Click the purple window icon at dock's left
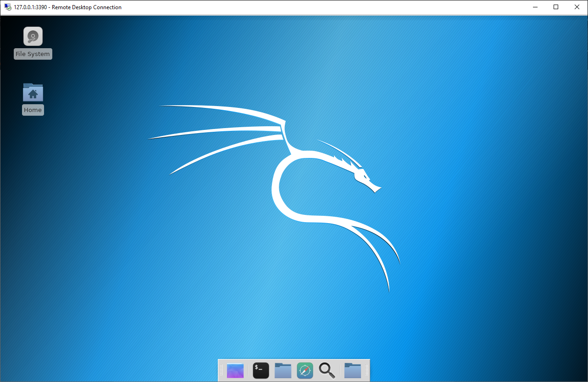This screenshot has height=382, width=588. pos(235,370)
